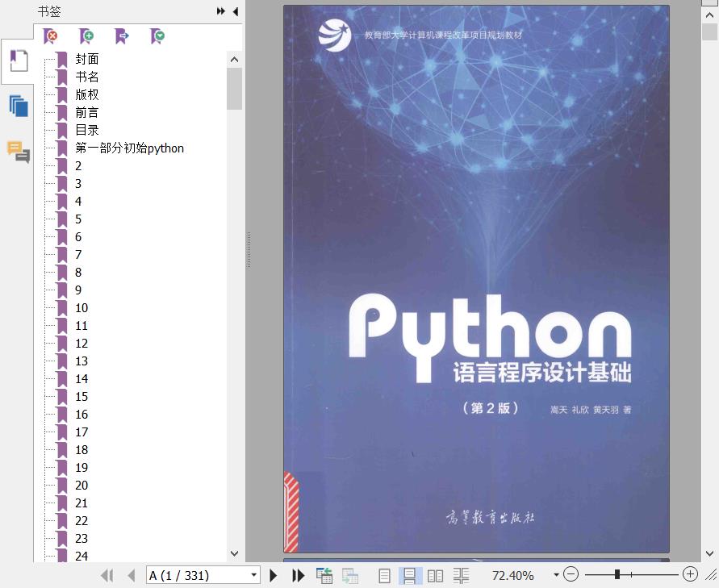Select bookmark labeled 8
Viewport: 719px width, 588px height.
(78, 273)
